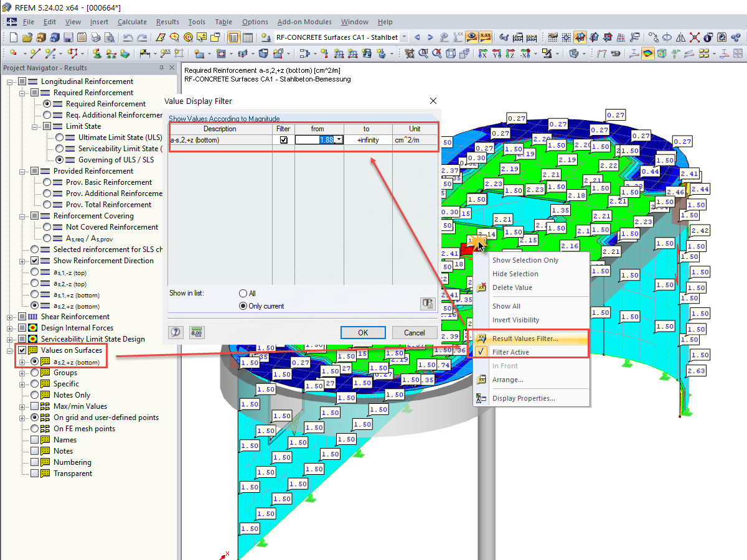The height and width of the screenshot is (560, 747).
Task: Select Ultimate Limit State (ULS) radio
Action: click(59, 138)
